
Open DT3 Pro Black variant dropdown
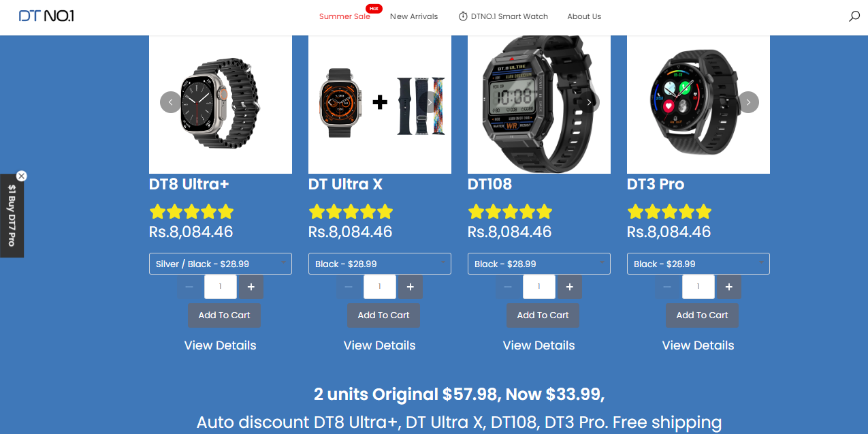coord(698,264)
